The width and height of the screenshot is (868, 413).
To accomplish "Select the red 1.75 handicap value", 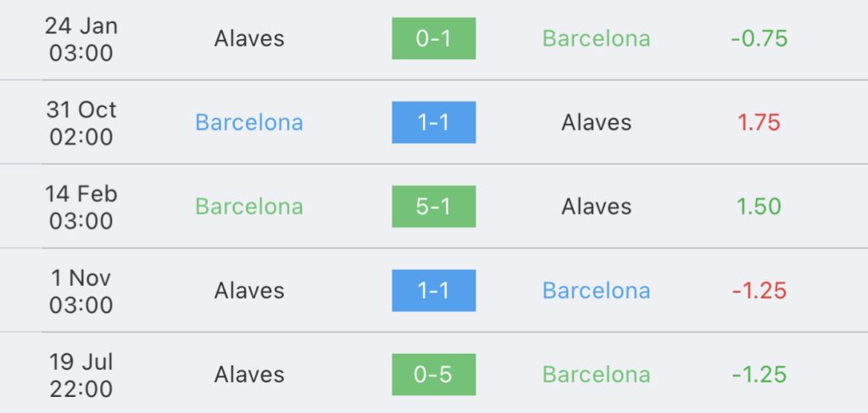I will [x=759, y=122].
